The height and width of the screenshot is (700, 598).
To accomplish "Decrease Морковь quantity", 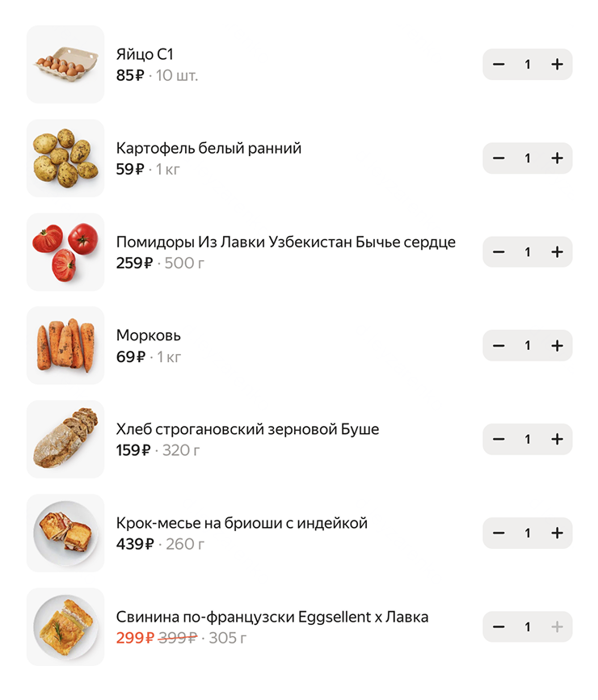I will click(499, 346).
